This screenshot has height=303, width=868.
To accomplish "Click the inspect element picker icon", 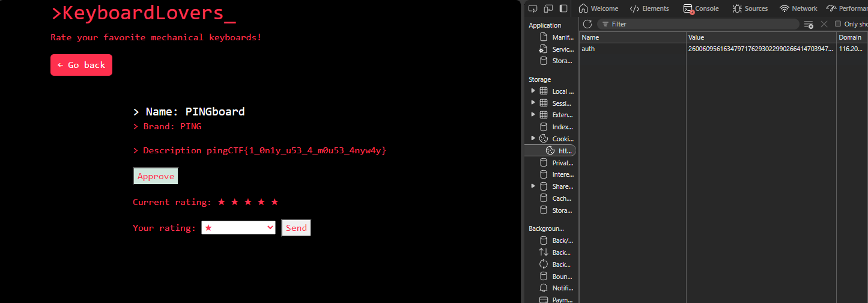I will 532,8.
